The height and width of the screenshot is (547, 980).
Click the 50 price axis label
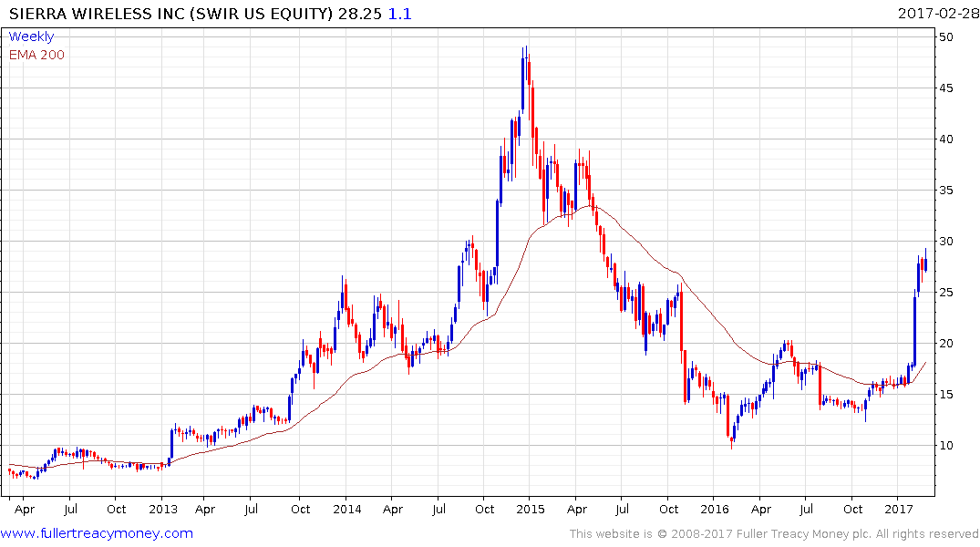pos(946,36)
